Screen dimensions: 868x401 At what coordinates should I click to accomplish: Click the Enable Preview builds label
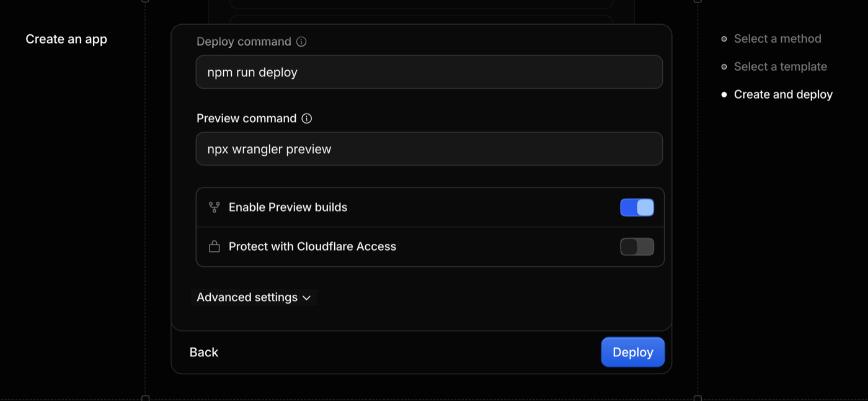click(288, 207)
